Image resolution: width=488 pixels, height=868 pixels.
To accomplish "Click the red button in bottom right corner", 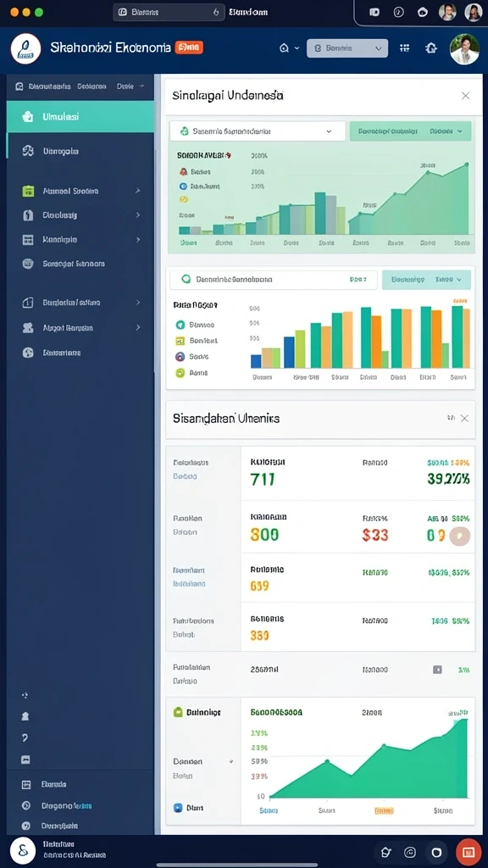I will point(468,852).
